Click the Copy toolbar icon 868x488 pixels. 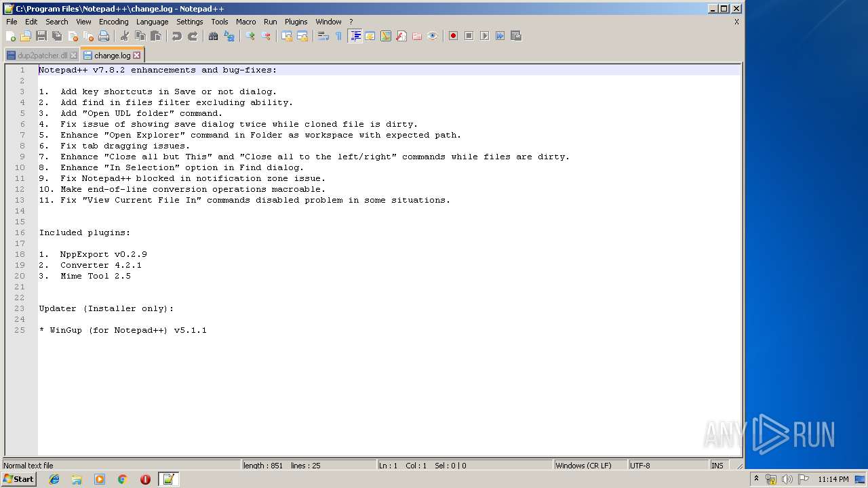tap(140, 36)
